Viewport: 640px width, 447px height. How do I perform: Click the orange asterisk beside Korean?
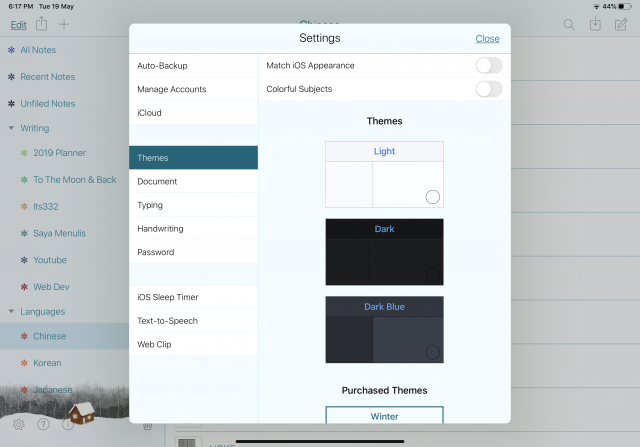coord(24,363)
